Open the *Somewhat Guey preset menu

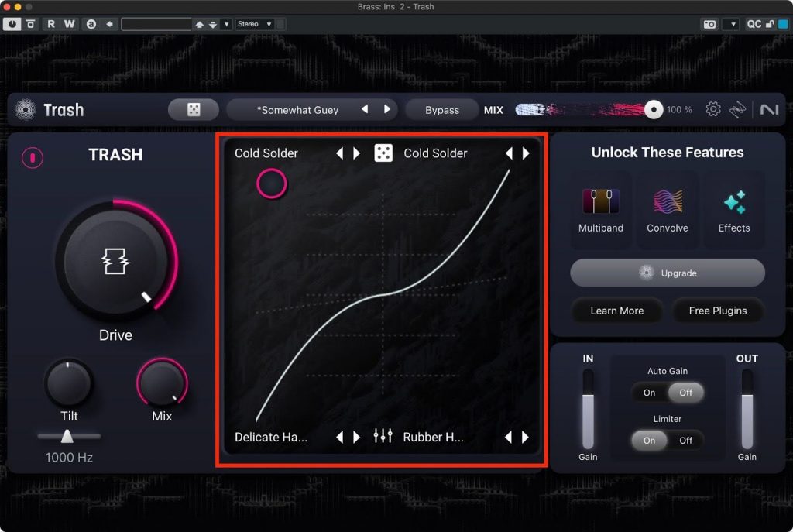point(298,110)
